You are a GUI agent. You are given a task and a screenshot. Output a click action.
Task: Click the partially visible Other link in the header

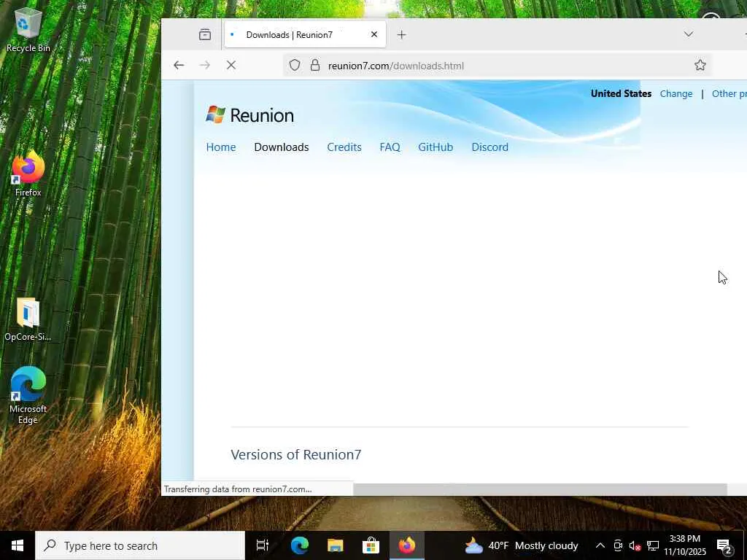pos(729,94)
